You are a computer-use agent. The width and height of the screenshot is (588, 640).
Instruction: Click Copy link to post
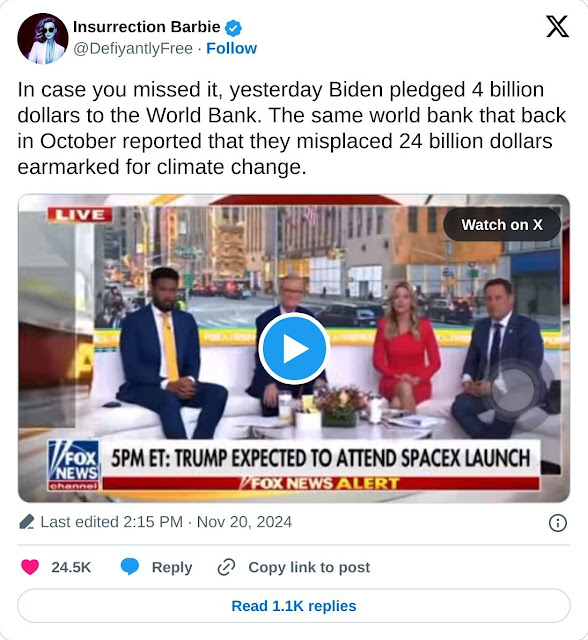pyautogui.click(x=309, y=567)
